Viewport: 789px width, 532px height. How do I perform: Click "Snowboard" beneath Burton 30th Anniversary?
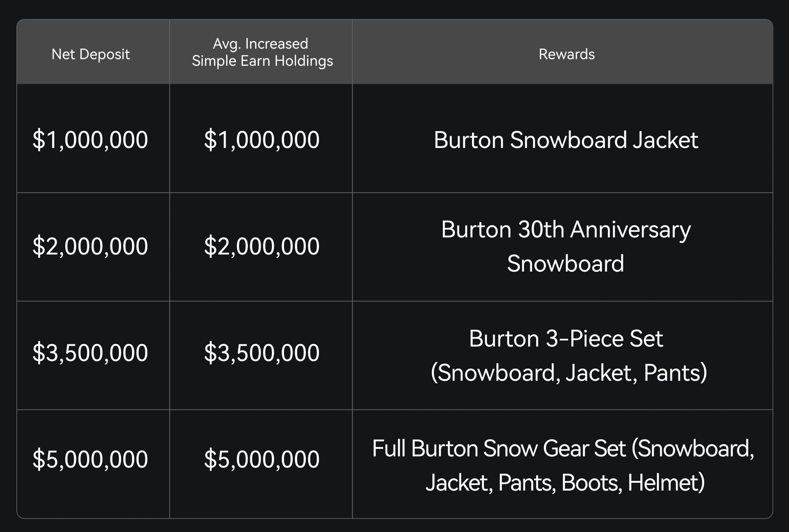click(x=565, y=264)
